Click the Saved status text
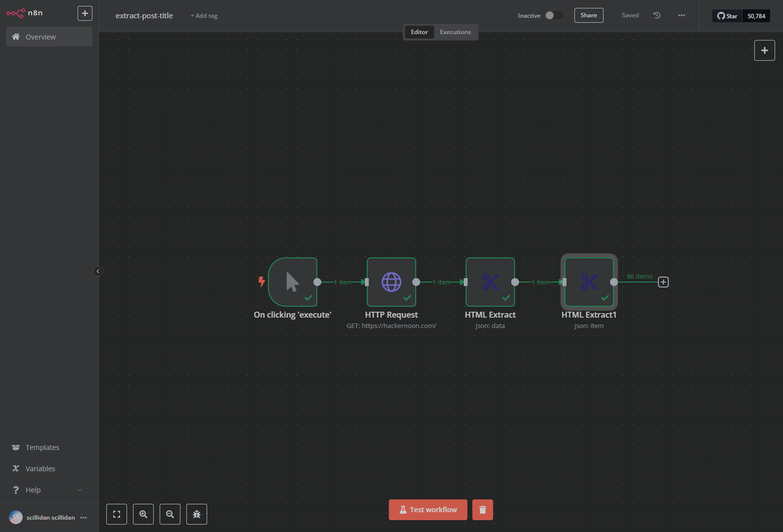The image size is (783, 532). point(630,15)
